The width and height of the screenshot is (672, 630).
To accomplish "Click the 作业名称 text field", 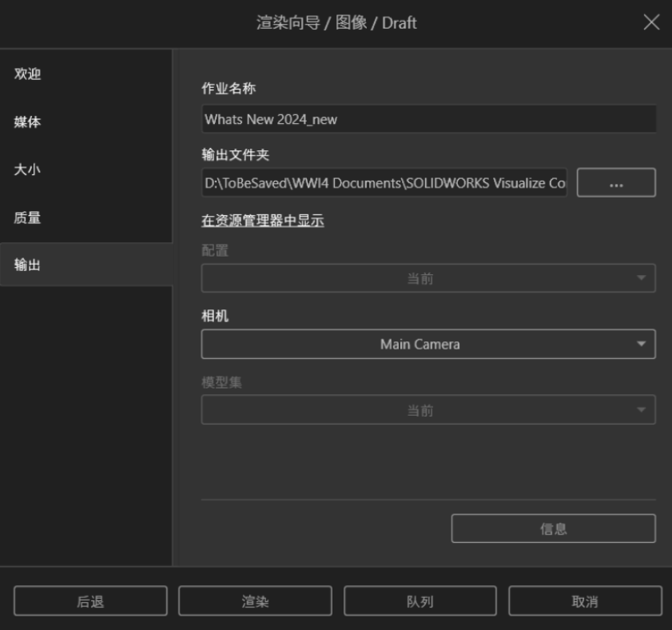I will 428,119.
